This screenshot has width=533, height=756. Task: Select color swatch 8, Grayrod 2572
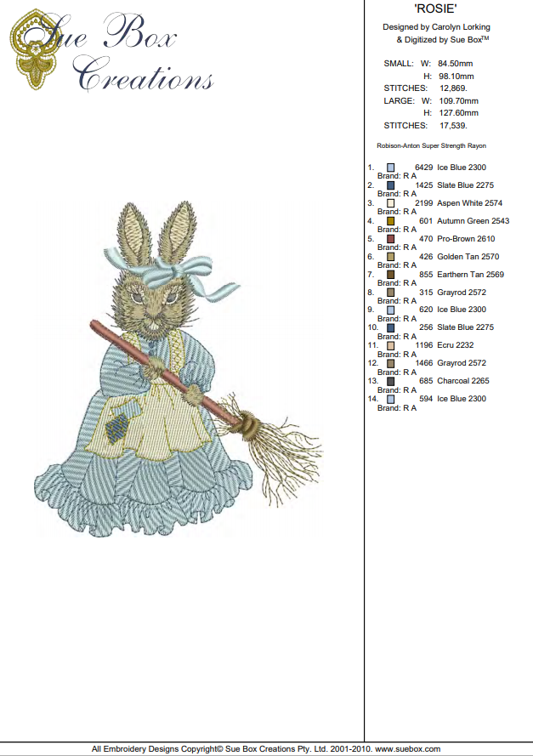coord(391,293)
